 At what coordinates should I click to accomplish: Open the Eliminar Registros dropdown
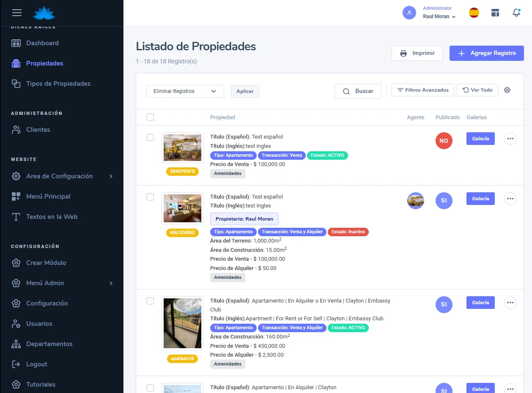click(185, 91)
